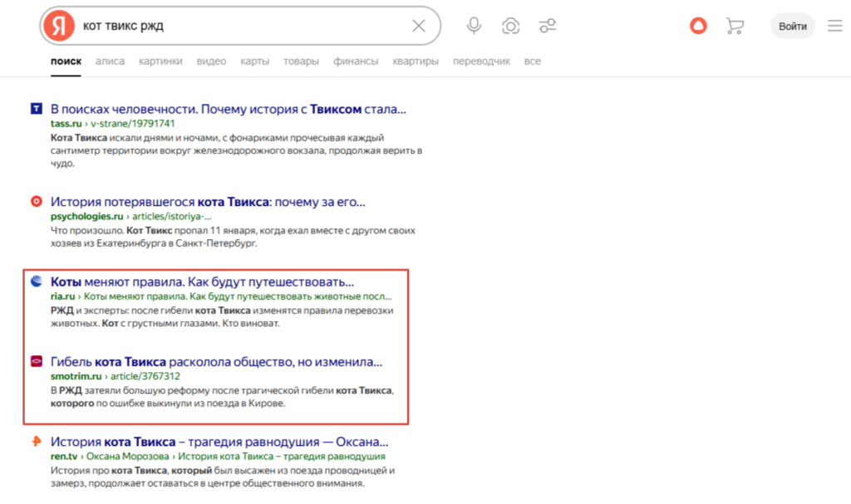This screenshot has height=504, width=851.
Task: Open the hamburger menu icon
Action: click(x=834, y=26)
